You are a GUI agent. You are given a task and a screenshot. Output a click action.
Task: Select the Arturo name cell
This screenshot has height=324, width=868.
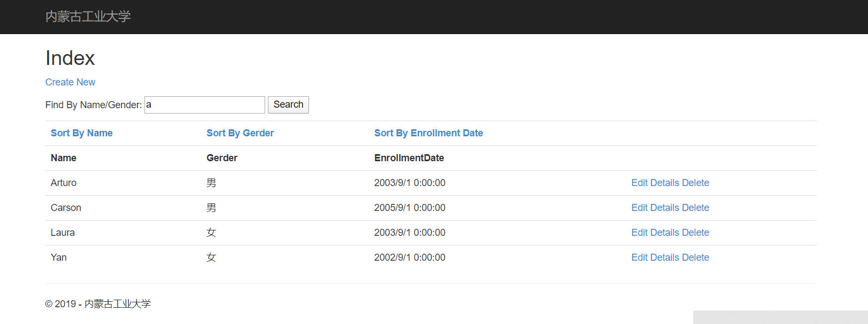click(x=64, y=183)
